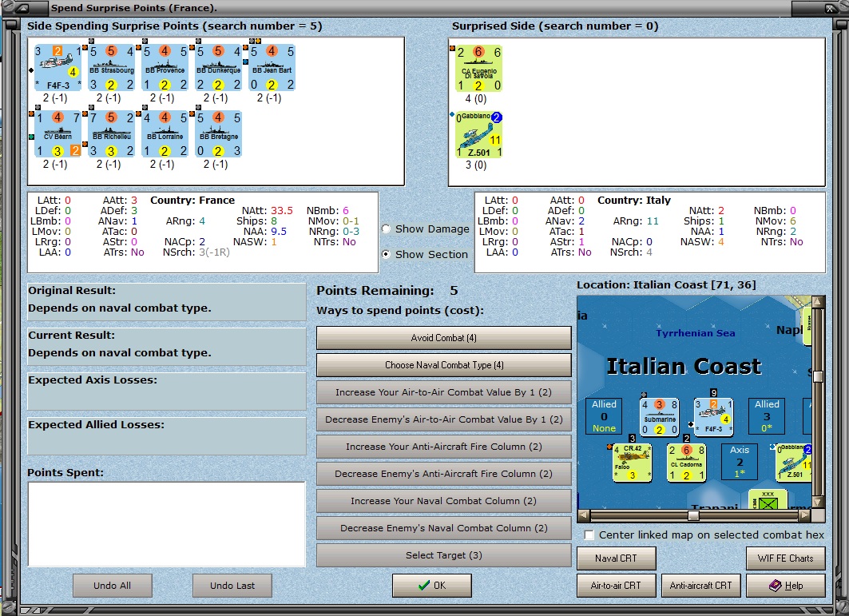The width and height of the screenshot is (849, 616).
Task: Select the Show Section radio option
Action: pos(386,254)
